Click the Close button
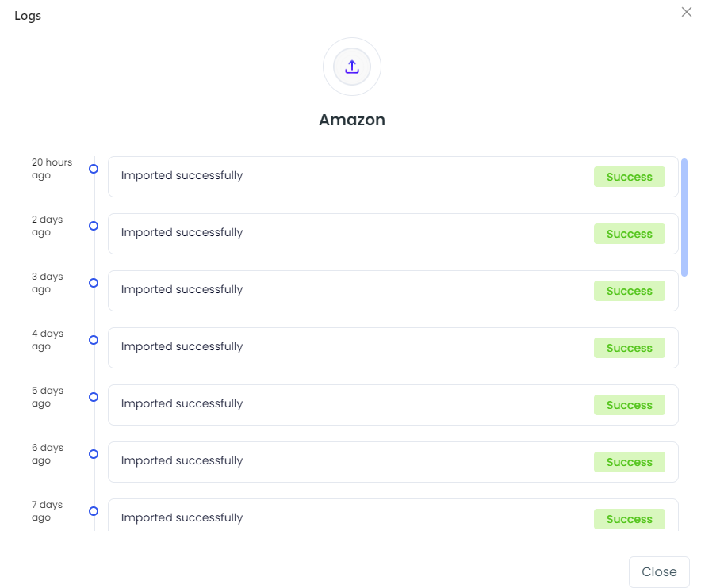The width and height of the screenshot is (701, 588). (659, 571)
